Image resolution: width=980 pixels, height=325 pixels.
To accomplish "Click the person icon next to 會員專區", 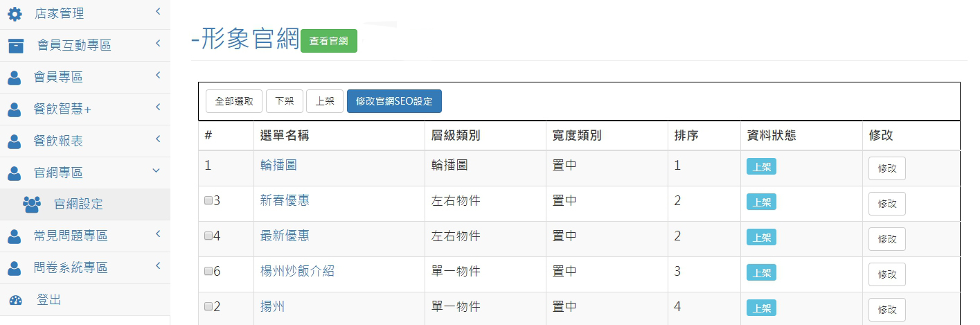I will coord(15,78).
